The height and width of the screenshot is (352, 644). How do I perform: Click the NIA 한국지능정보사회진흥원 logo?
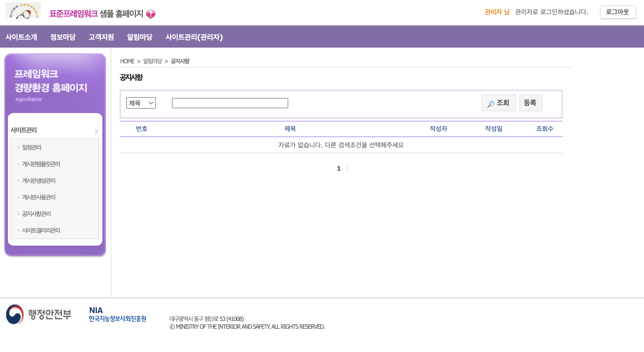point(117,314)
